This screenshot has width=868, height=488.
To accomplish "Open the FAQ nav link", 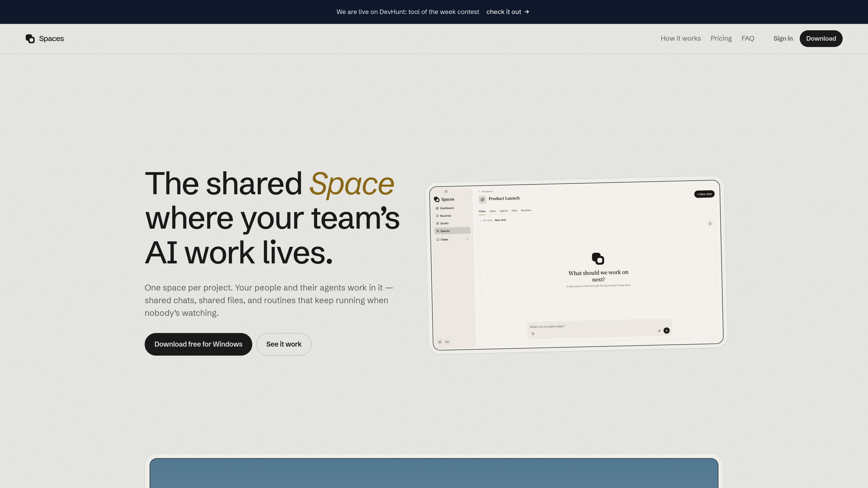I will click(x=748, y=38).
